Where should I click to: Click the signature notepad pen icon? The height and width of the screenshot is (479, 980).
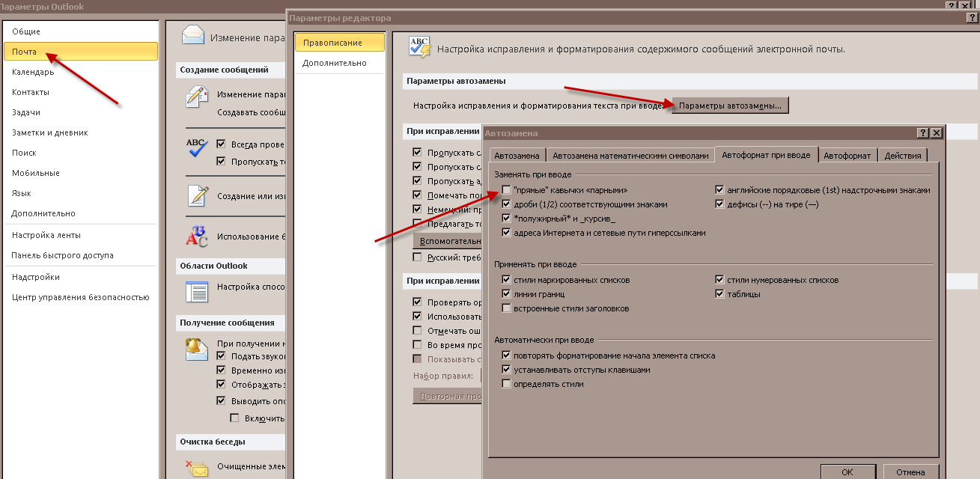pyautogui.click(x=197, y=195)
